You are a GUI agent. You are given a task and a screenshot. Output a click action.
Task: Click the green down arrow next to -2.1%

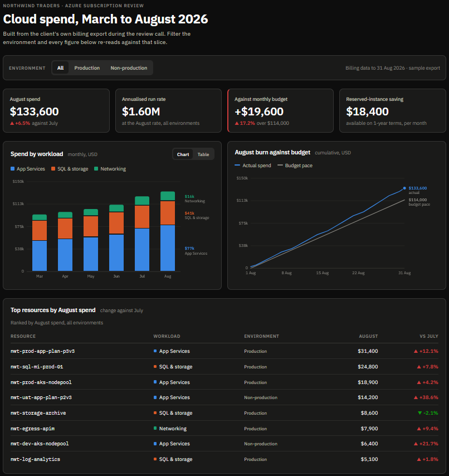coord(419,413)
